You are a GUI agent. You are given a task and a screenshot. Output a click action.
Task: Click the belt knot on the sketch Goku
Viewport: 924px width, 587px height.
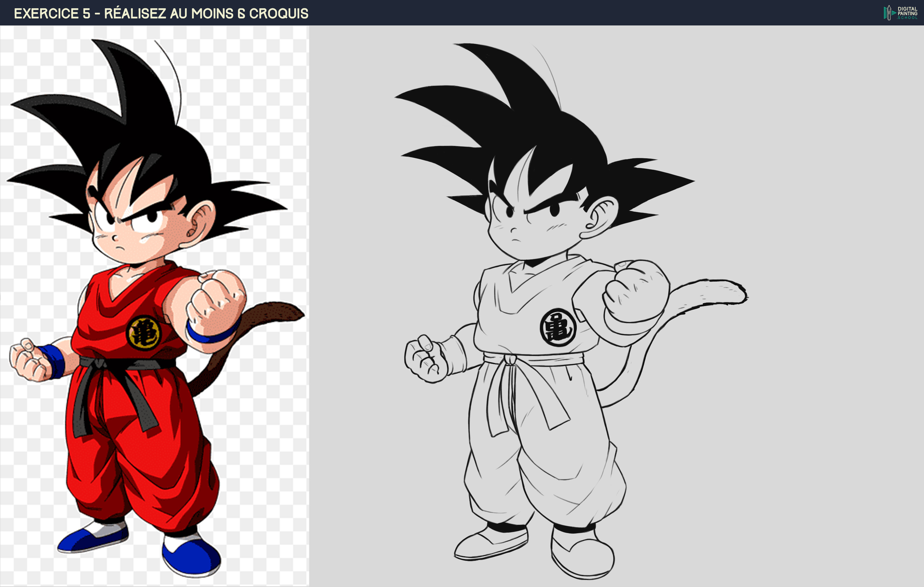[x=510, y=360]
